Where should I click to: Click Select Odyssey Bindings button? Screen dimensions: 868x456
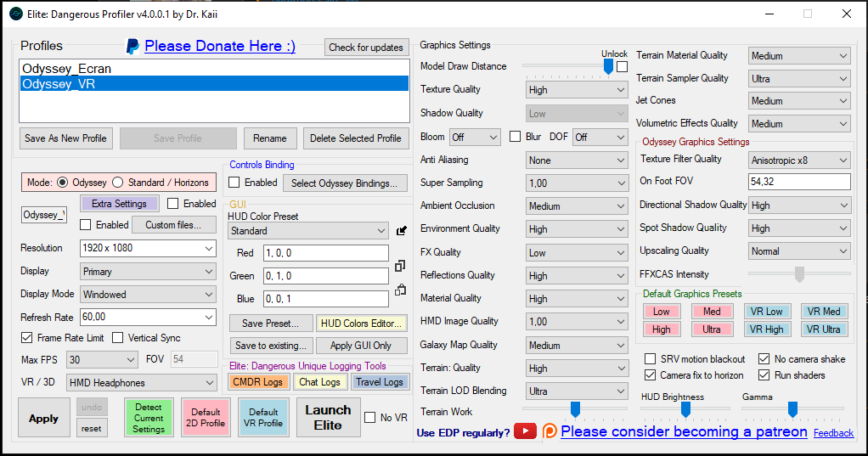[x=345, y=183]
